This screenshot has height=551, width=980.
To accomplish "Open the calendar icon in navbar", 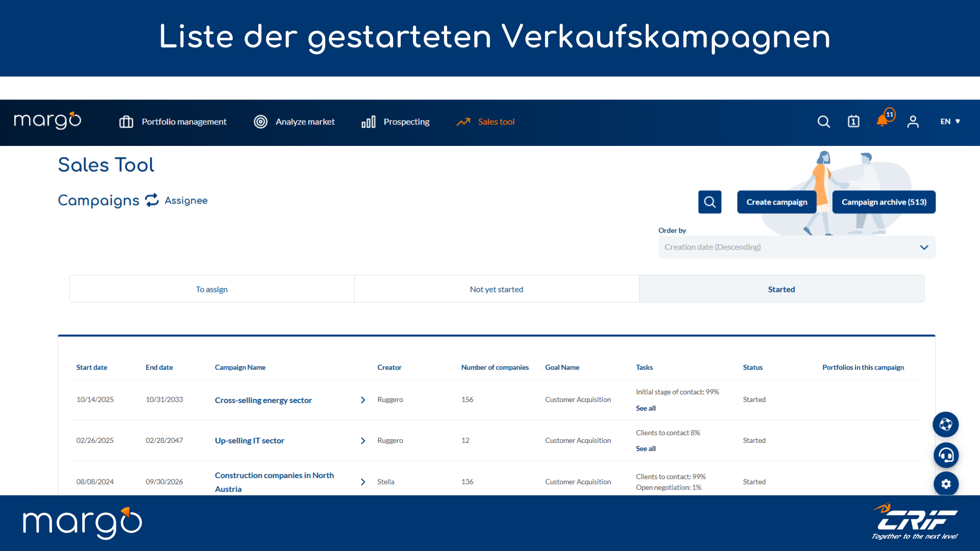I will [x=853, y=121].
